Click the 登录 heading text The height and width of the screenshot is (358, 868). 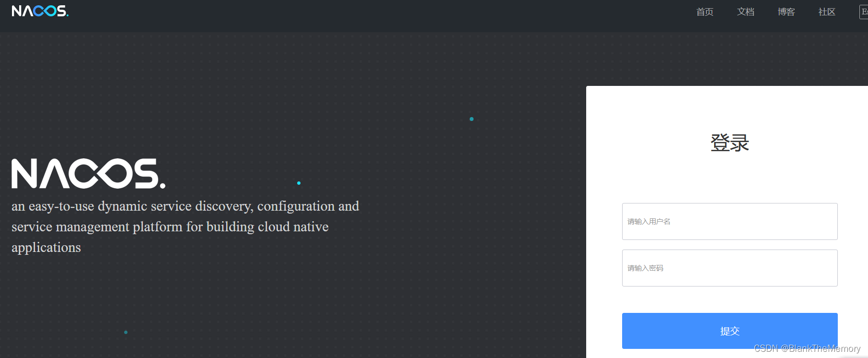click(x=729, y=143)
